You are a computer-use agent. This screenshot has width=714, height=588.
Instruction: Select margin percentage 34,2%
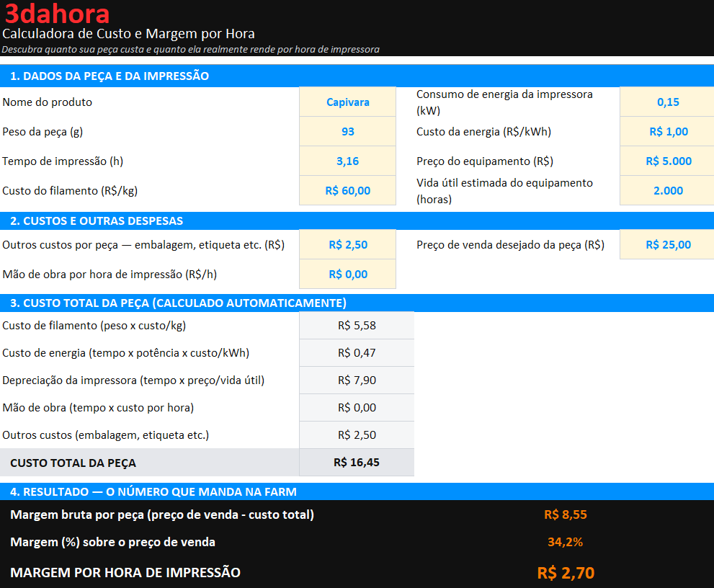565,542
